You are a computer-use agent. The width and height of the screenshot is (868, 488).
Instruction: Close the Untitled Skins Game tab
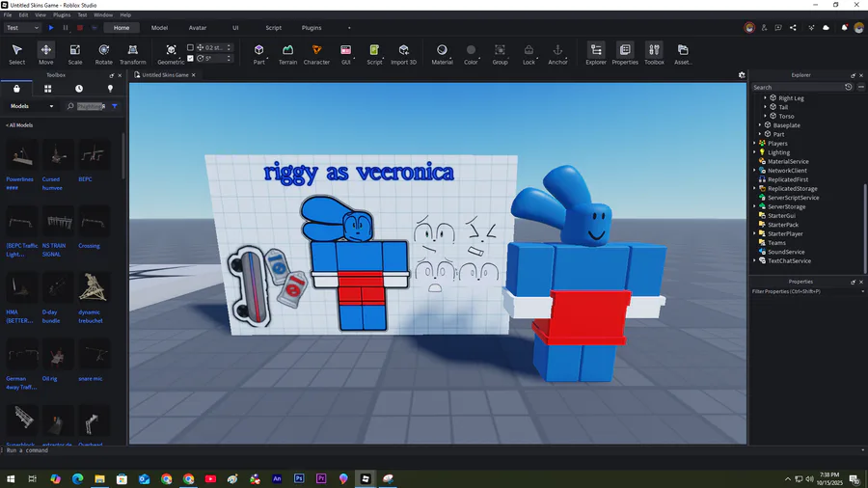[x=193, y=74]
